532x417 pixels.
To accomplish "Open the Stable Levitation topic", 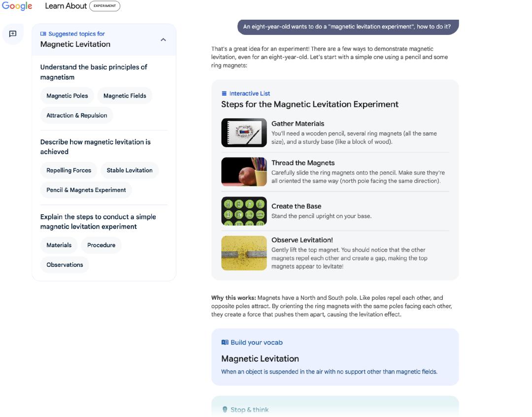I will 130,170.
